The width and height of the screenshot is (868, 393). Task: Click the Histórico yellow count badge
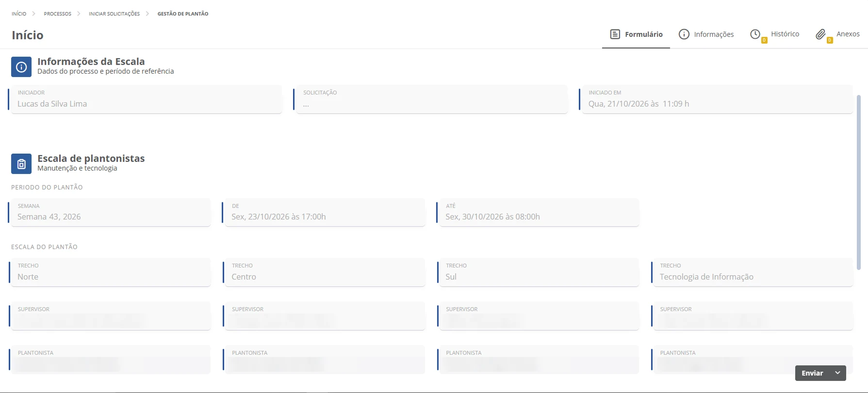coord(764,40)
